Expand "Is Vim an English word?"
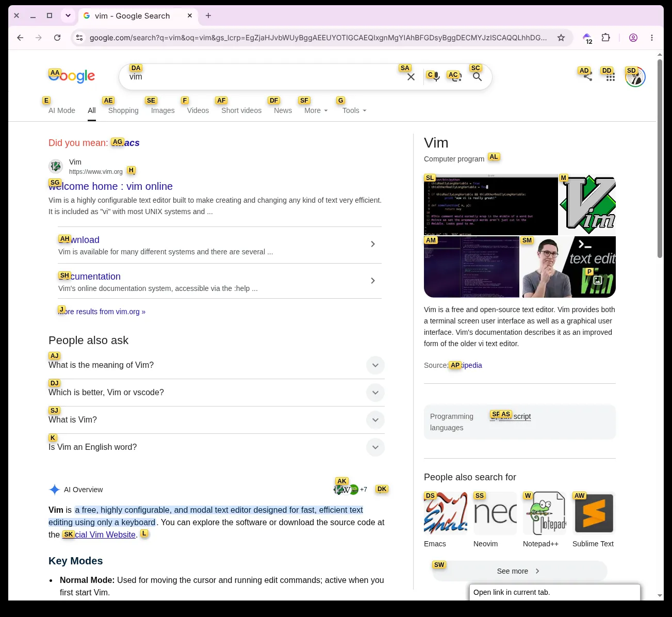 (x=217, y=447)
